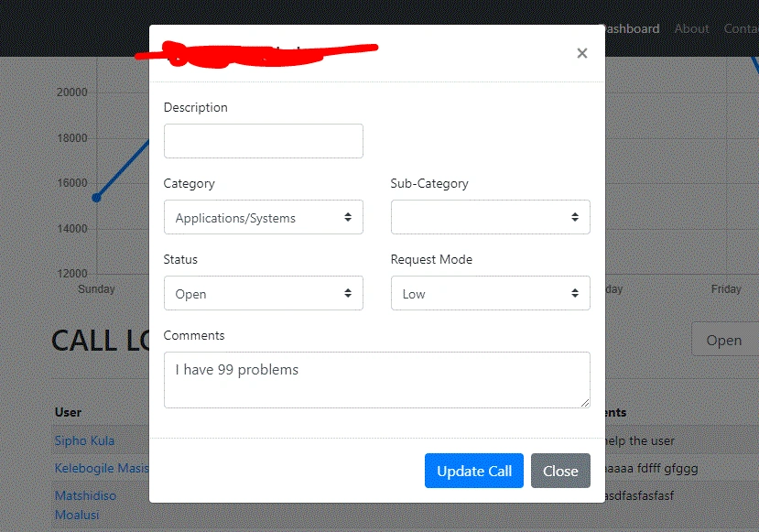Expand the empty Sub-Category dropdown
The image size is (759, 532).
coord(491,217)
